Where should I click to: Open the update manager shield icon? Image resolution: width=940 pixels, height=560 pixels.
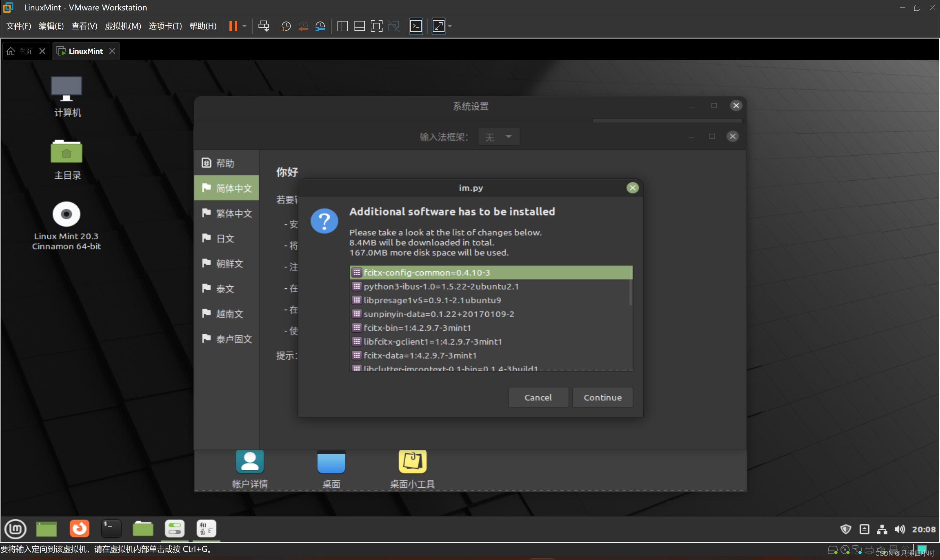pos(846,529)
